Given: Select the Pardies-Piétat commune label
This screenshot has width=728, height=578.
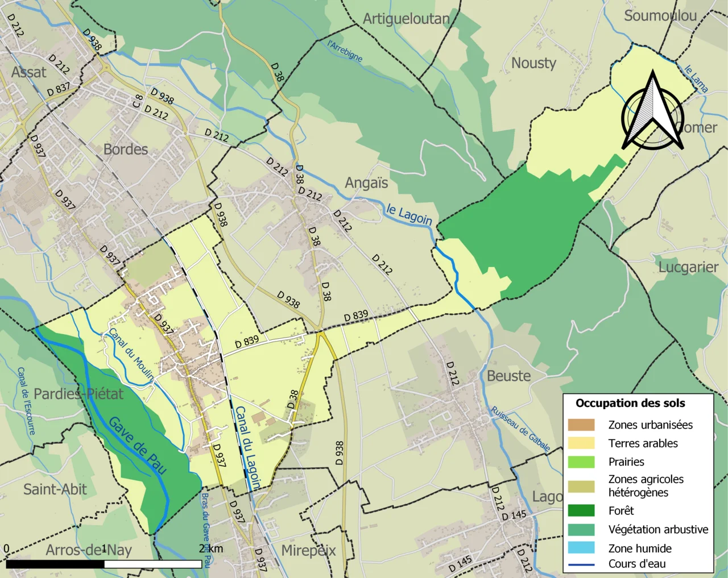Looking at the screenshot, I should pos(78,394).
